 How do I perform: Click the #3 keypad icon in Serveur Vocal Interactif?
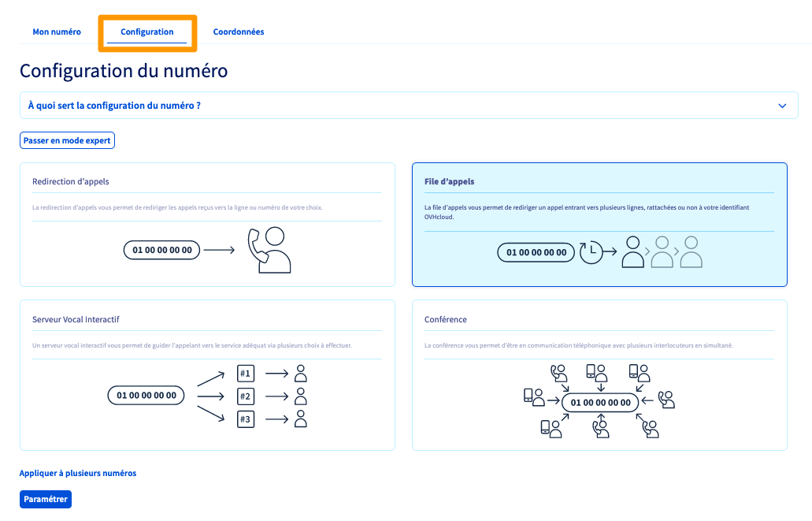point(246,419)
